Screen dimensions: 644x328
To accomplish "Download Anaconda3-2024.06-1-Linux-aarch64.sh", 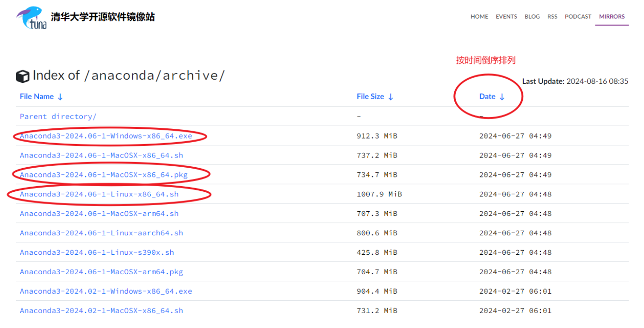I will (x=101, y=233).
